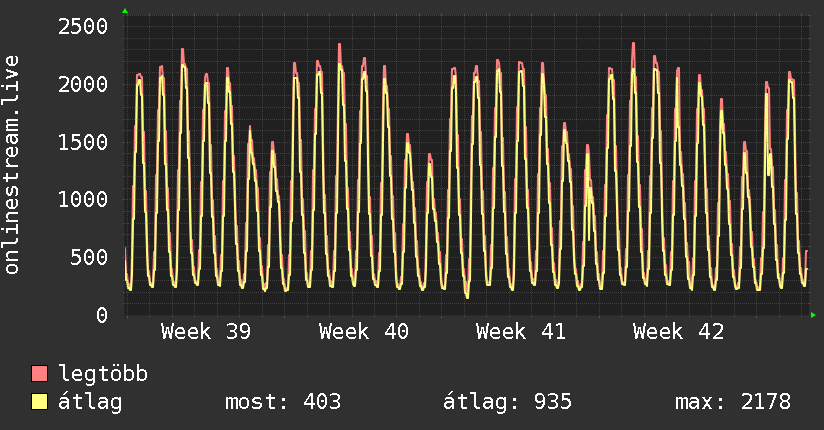The height and width of the screenshot is (430, 824).
Task: Click the green arrow ending the x-axis
Action: [x=813, y=315]
